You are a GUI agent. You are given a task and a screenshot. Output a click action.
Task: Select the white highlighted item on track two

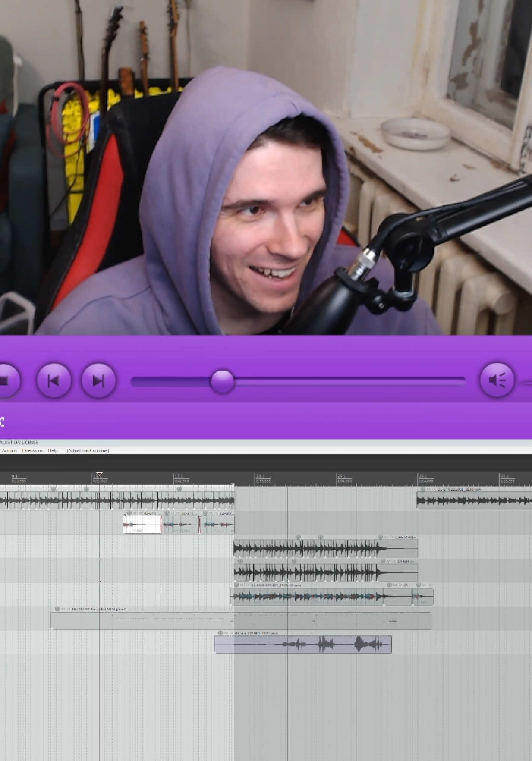[142, 524]
